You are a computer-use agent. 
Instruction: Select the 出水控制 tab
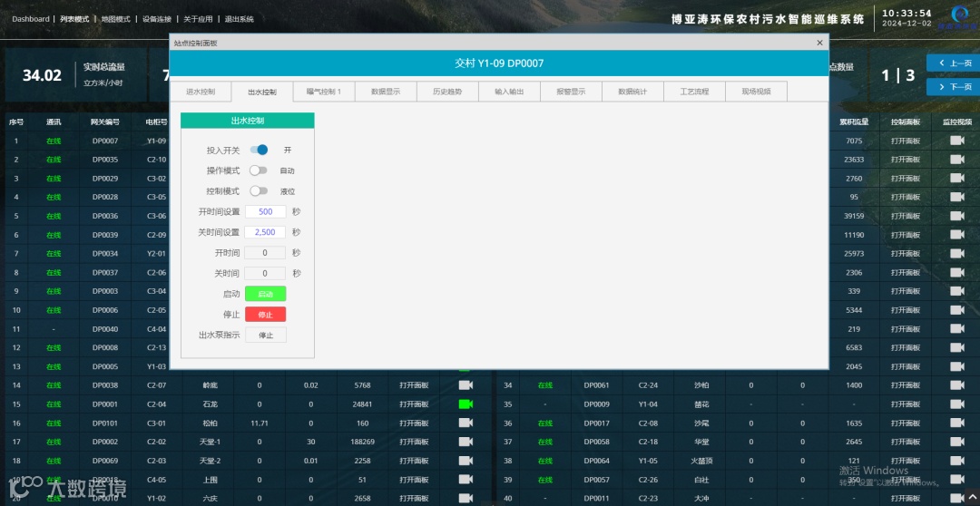coord(262,92)
